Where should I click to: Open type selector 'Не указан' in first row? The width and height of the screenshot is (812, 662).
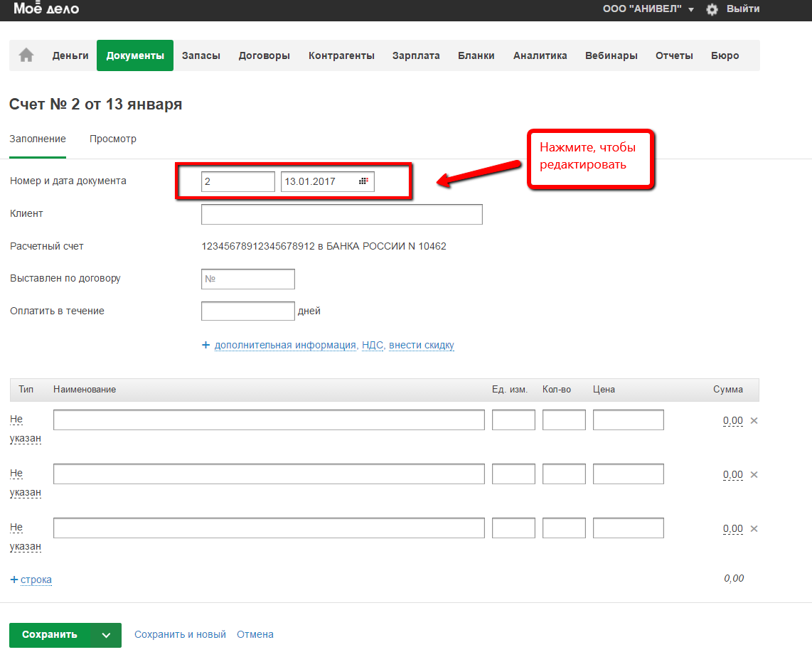(25, 429)
